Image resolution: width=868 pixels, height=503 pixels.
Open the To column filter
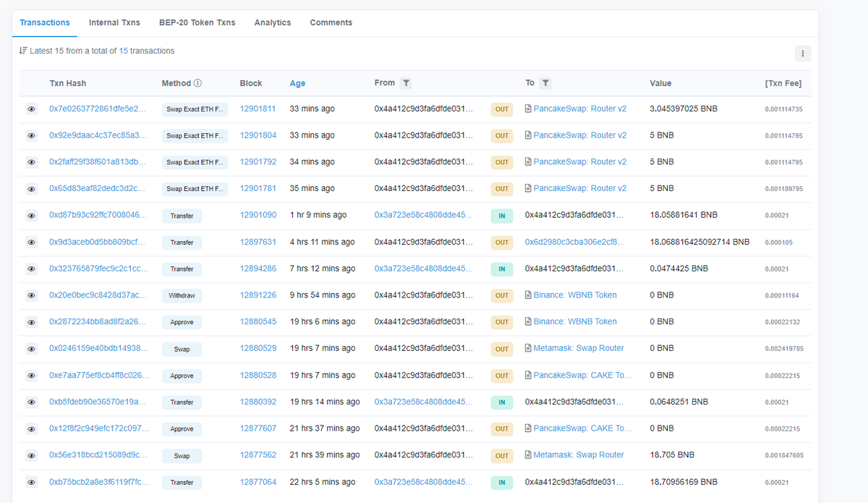(545, 83)
